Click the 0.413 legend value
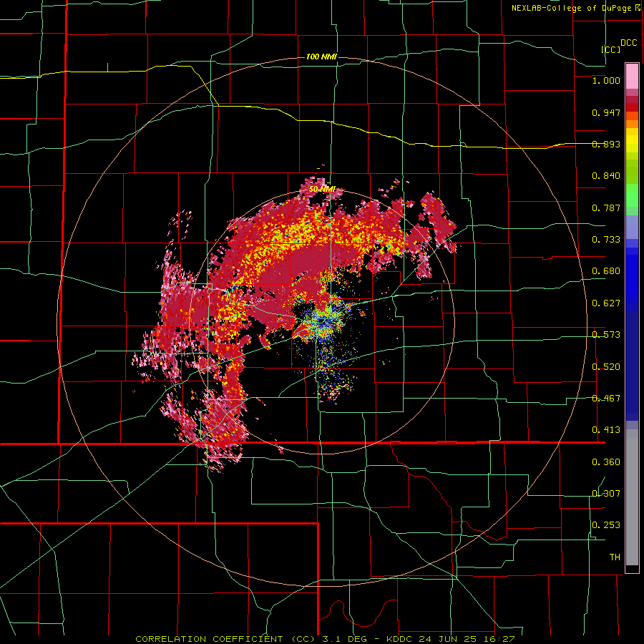Viewport: 644px width, 644px height. point(606,430)
